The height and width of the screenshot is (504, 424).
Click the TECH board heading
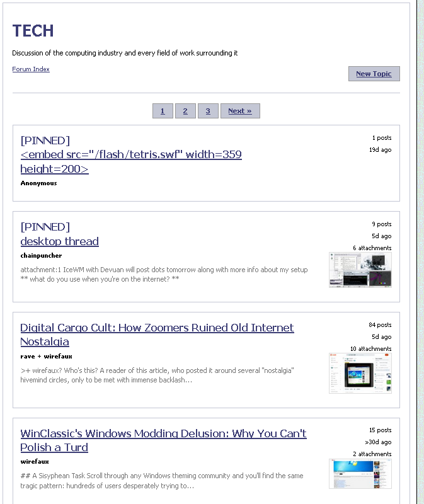point(33,31)
